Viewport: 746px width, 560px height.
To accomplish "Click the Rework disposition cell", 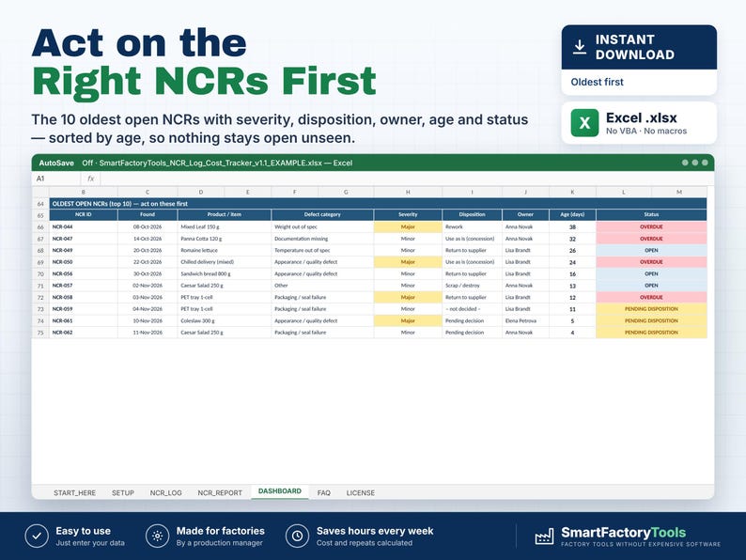I will click(472, 227).
